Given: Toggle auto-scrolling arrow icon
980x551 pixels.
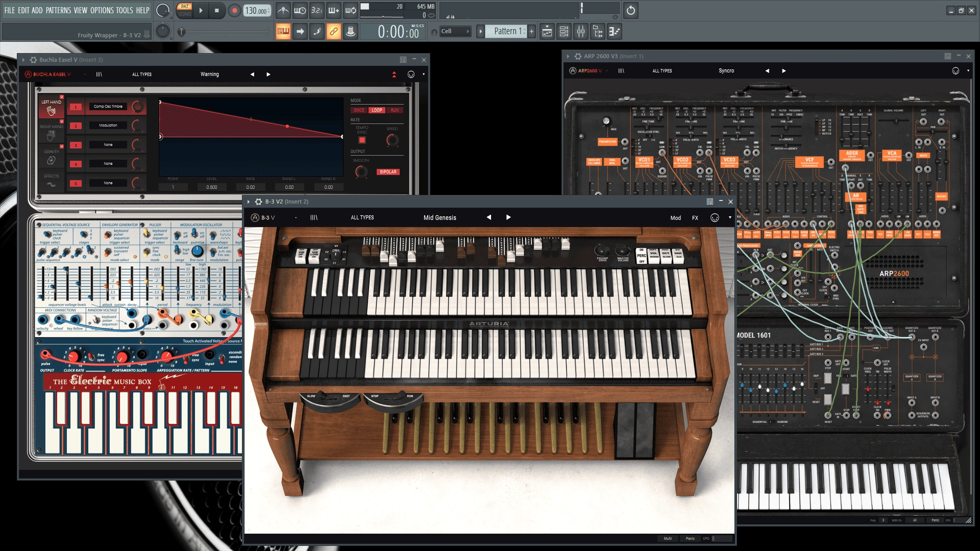Looking at the screenshot, I should [300, 32].
